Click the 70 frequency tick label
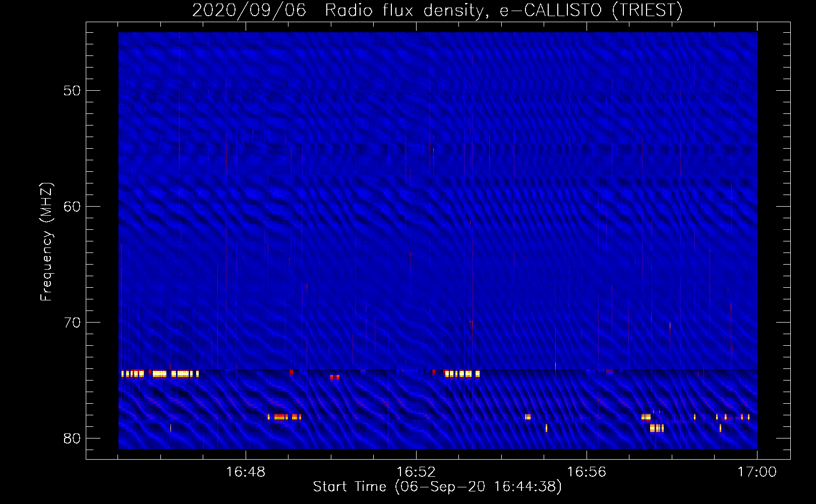816x504 pixels. point(72,323)
